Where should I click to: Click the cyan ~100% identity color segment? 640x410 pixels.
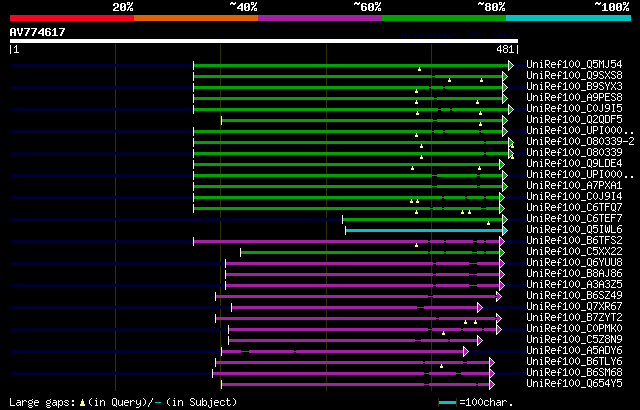pyautogui.click(x=568, y=18)
